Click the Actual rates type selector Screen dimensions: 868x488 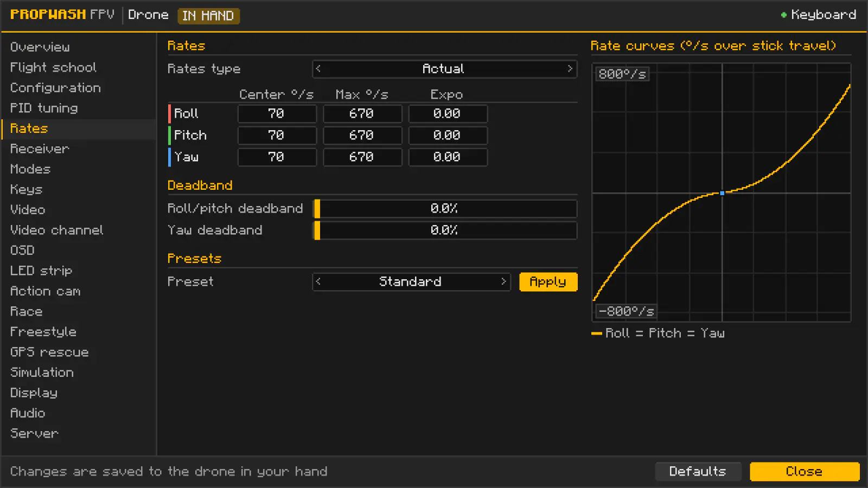444,69
